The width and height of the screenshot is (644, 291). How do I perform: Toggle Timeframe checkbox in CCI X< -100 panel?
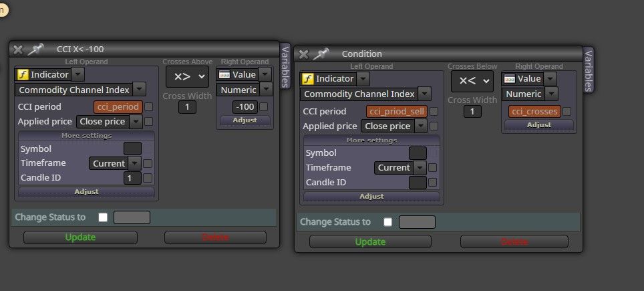click(x=148, y=163)
